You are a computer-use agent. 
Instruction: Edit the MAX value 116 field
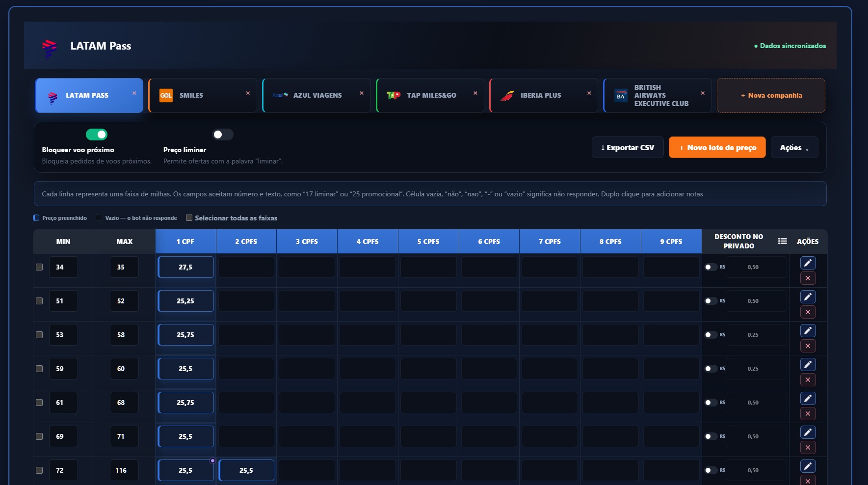pos(124,470)
